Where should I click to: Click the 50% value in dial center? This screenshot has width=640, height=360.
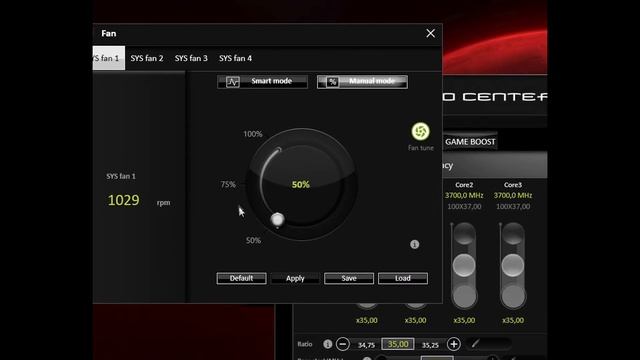[301, 184]
